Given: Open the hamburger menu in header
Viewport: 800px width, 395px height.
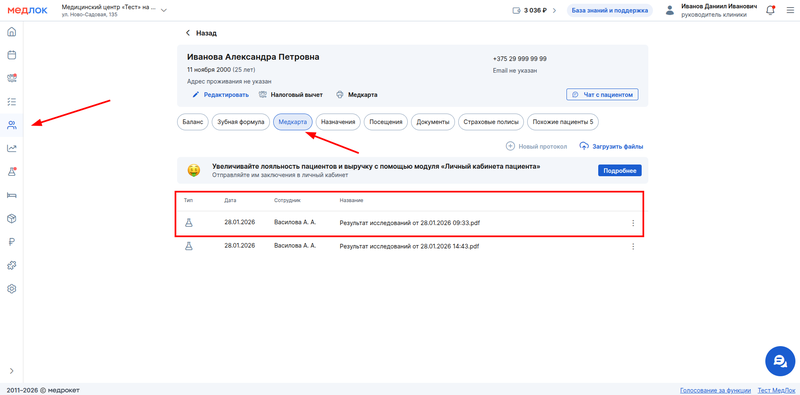Looking at the screenshot, I should coord(790,10).
